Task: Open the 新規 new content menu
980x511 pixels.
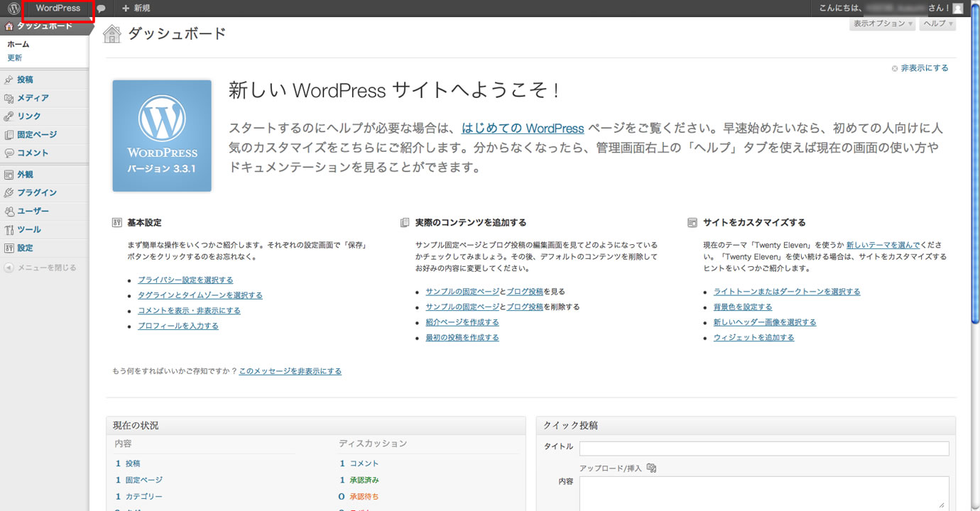Action: (x=136, y=9)
